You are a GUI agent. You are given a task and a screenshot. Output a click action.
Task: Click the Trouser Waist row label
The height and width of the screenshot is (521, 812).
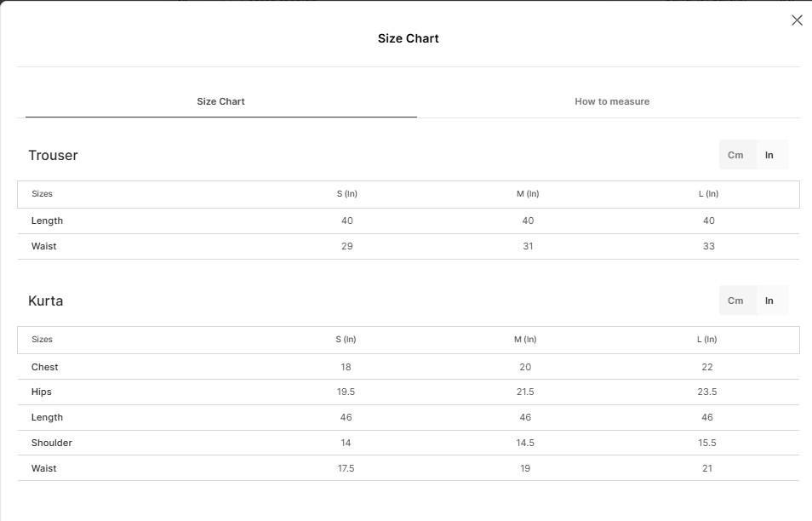coord(43,247)
